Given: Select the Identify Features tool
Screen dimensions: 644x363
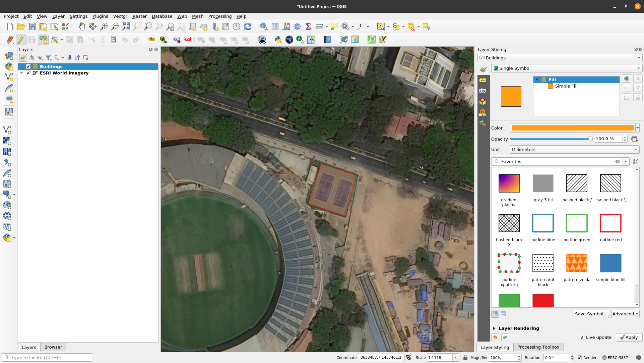Looking at the screenshot, I should 264,27.
